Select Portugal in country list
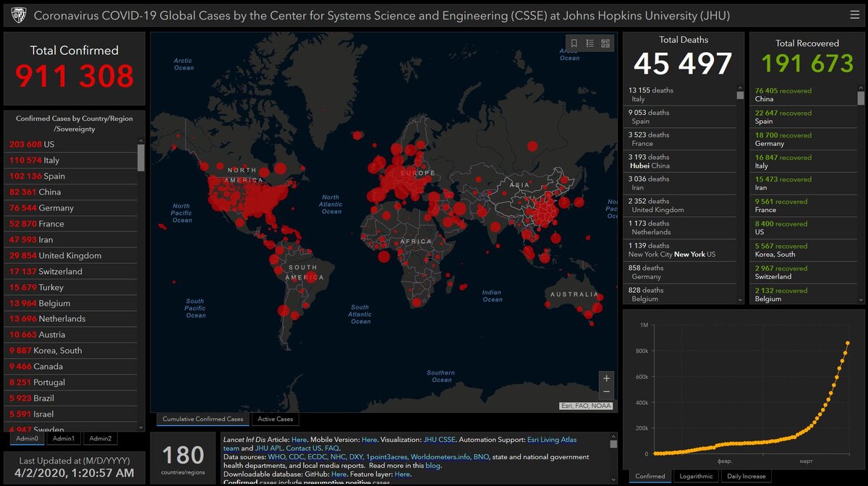Viewport: 868px width, 486px height. pos(70,383)
